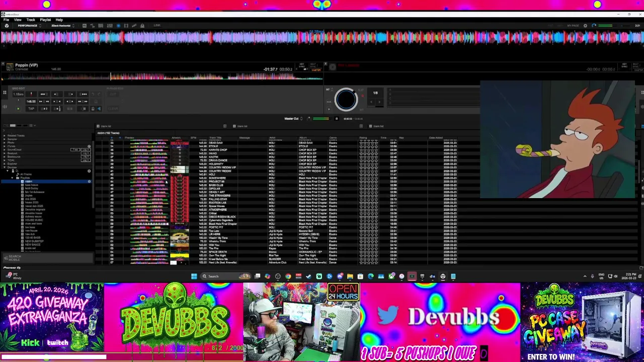Open the Playlist menu
644x362 pixels.
click(45, 20)
